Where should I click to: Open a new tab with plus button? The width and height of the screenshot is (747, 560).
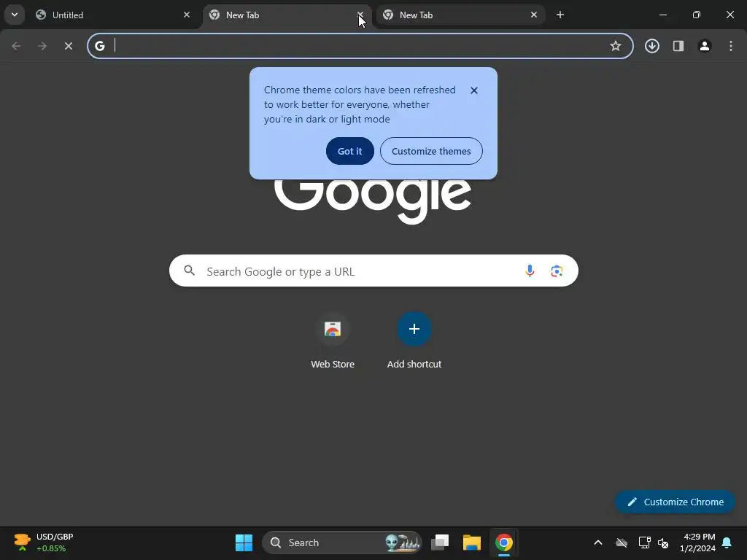click(560, 15)
